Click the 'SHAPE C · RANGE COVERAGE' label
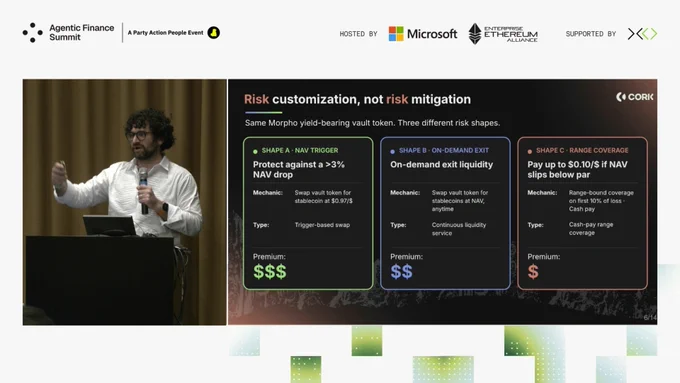Image resolution: width=680 pixels, height=383 pixels. click(x=582, y=151)
